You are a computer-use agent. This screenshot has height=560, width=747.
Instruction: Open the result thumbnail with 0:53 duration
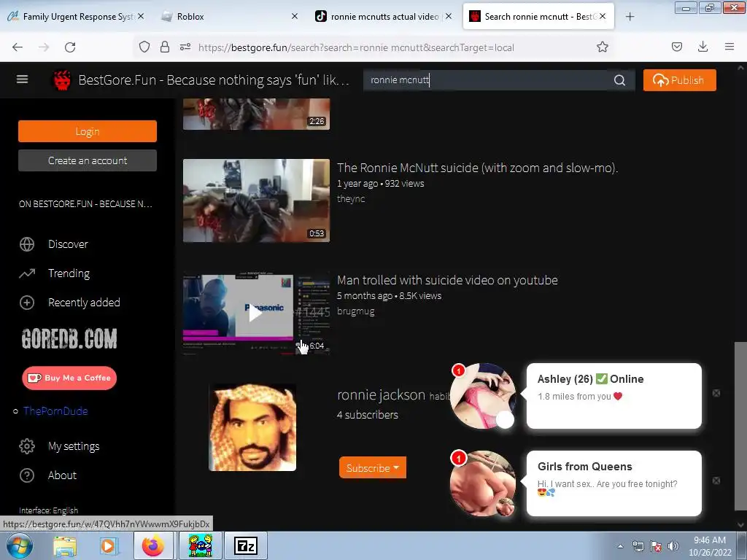coord(256,201)
